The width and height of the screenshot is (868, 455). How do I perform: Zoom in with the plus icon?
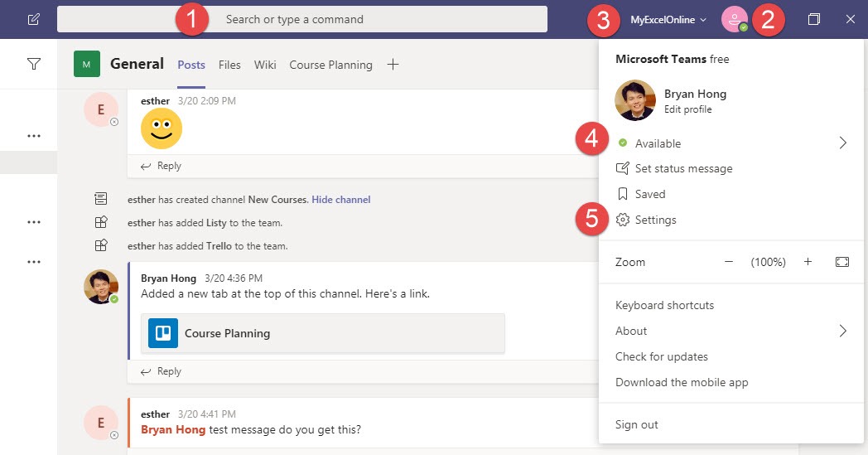click(x=808, y=262)
